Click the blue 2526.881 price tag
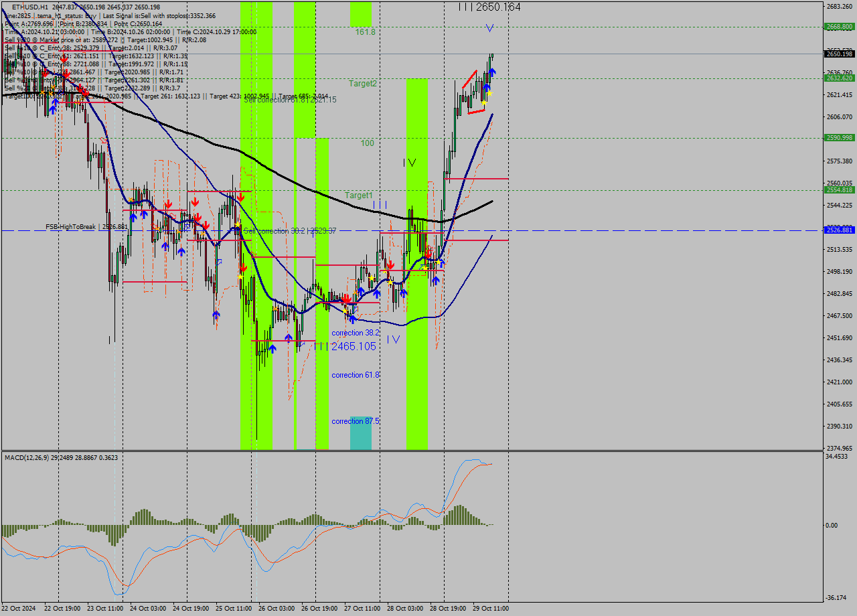This screenshot has width=857, height=616. [839, 230]
